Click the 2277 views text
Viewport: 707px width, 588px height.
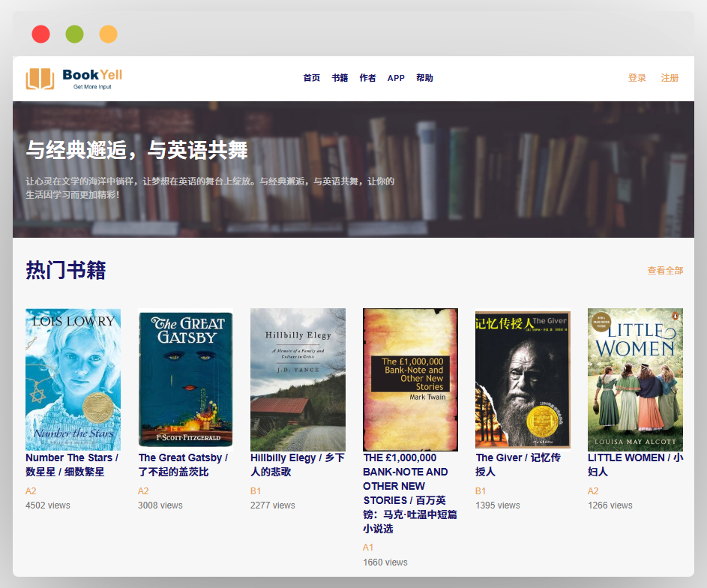[x=273, y=505]
